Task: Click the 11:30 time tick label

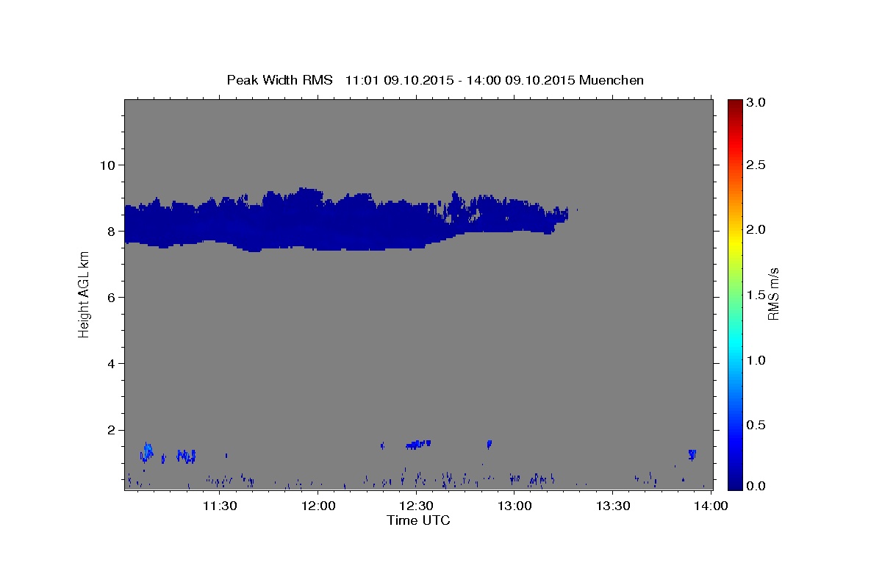Action: point(220,506)
